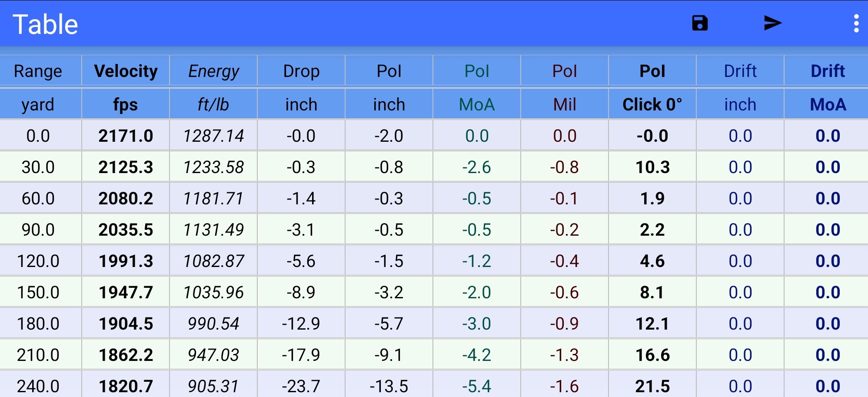This screenshot has height=397, width=868.
Task: Tap the bold Pol Click header
Action: pyautogui.click(x=652, y=71)
